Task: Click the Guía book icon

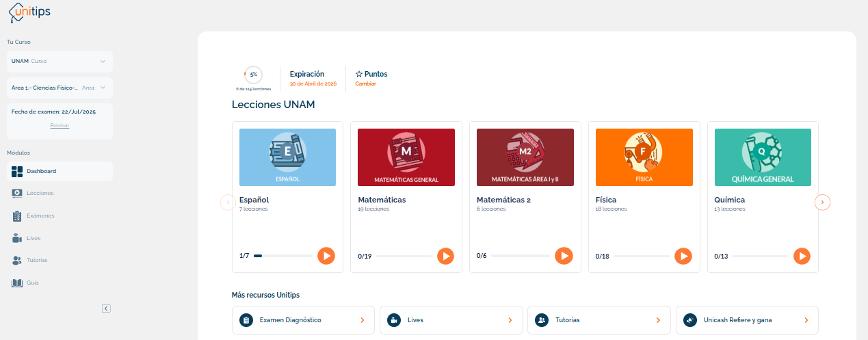Action: [x=18, y=283]
